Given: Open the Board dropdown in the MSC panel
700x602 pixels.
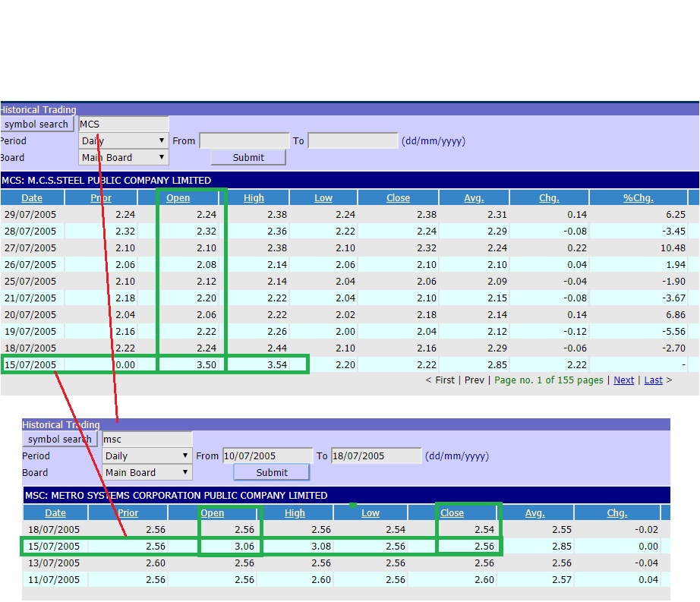Looking at the screenshot, I should click(147, 473).
